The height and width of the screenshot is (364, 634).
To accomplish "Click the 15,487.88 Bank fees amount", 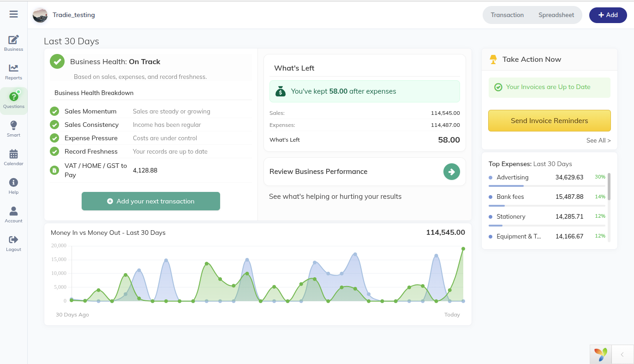I will (569, 197).
